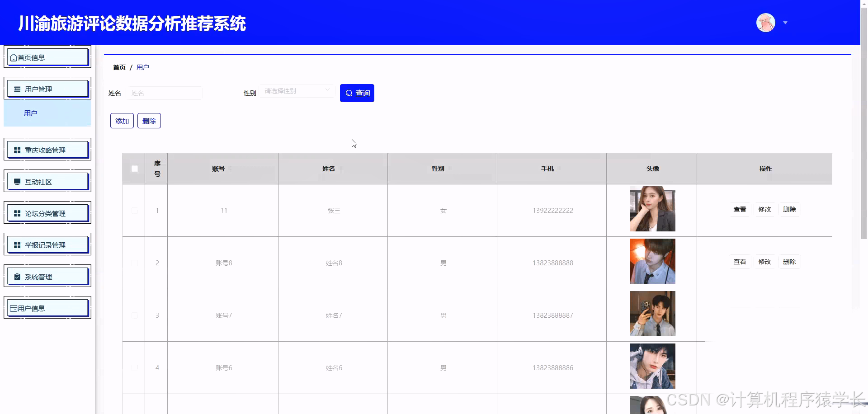This screenshot has width=868, height=414.
Task: Click the phone number 13823888886
Action: pyautogui.click(x=552, y=368)
